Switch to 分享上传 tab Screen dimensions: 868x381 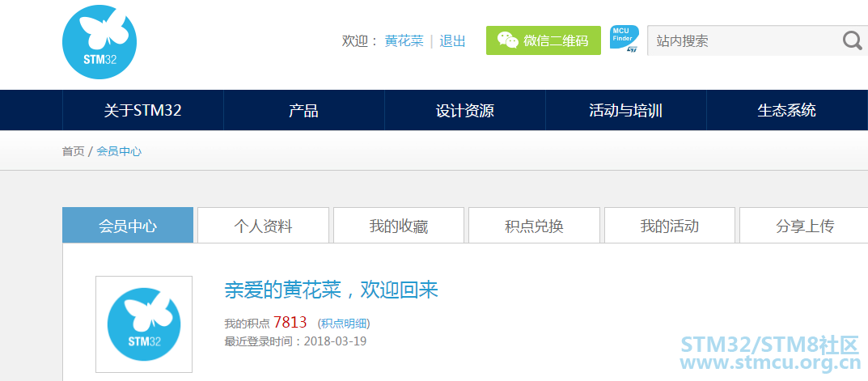[804, 226]
